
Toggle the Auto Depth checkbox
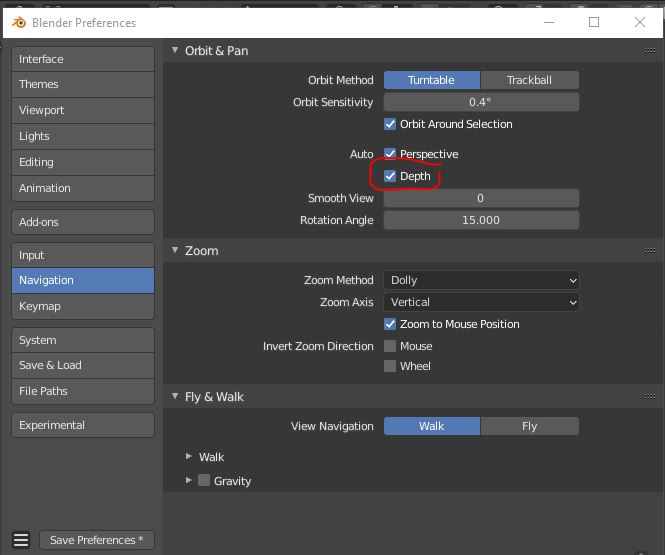[x=391, y=176]
